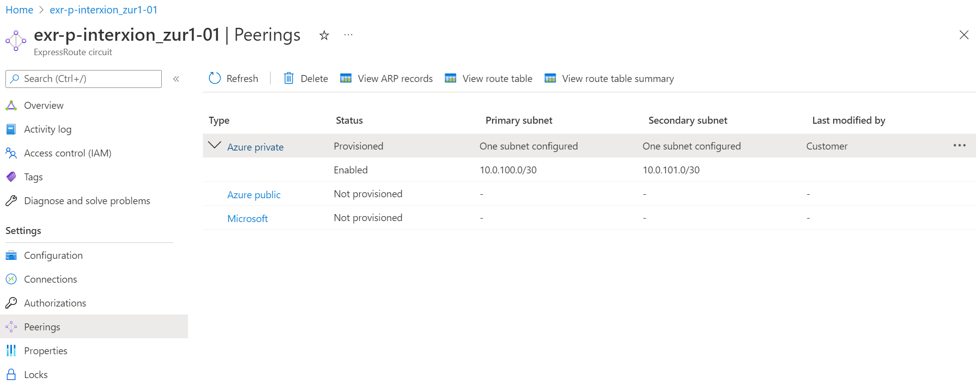Screen dimensions: 980x385
Task: Click the 10.0.101.0/30 secondary subnet value
Action: (x=671, y=170)
